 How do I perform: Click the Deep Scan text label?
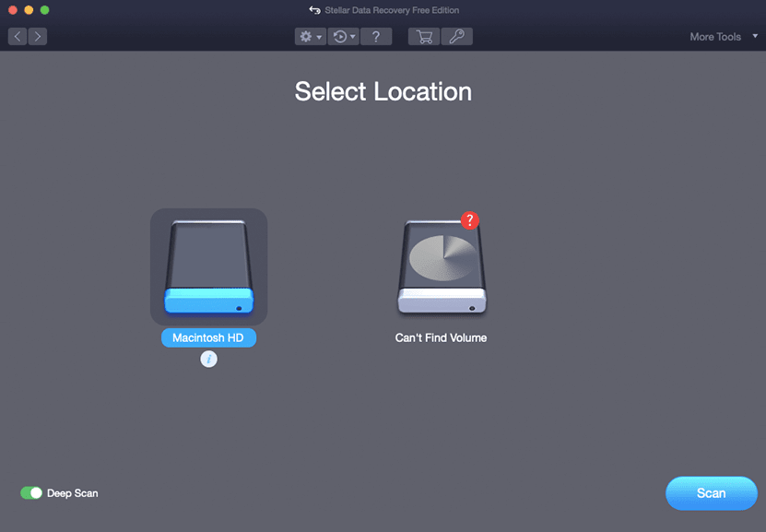click(x=73, y=493)
